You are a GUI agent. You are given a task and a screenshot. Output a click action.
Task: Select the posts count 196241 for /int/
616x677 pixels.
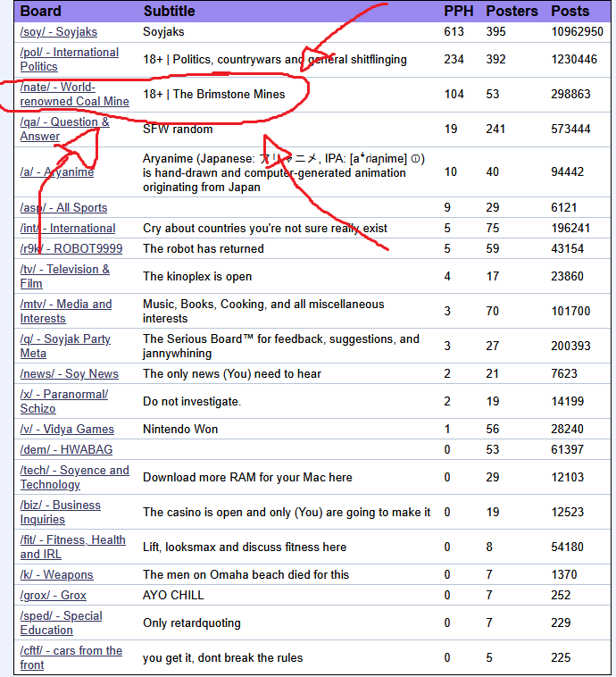[570, 229]
